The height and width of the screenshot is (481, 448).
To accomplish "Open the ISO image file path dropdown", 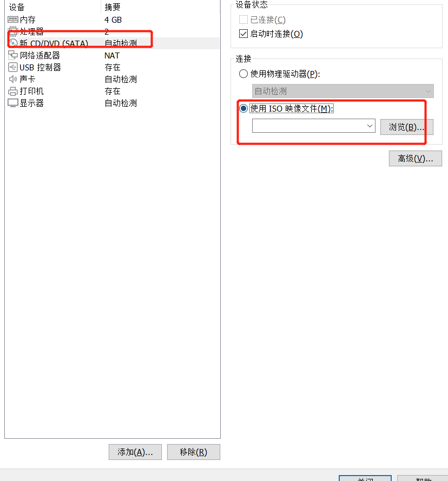I will pyautogui.click(x=313, y=126).
